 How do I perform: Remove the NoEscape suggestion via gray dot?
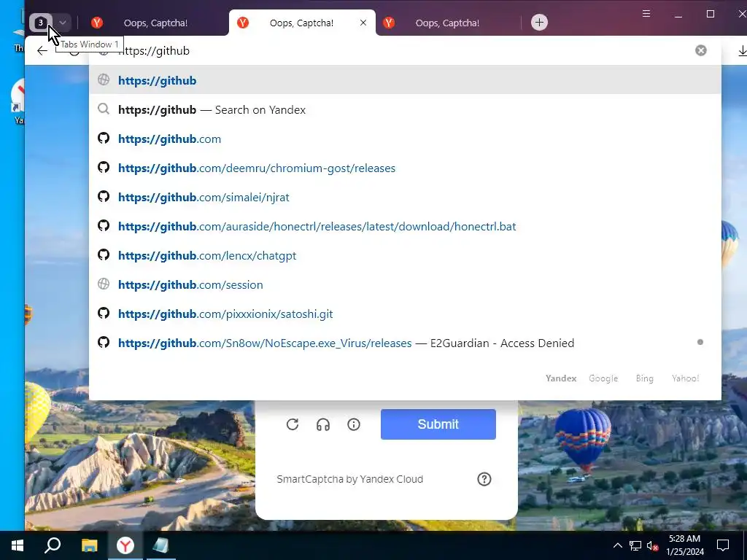coord(700,342)
